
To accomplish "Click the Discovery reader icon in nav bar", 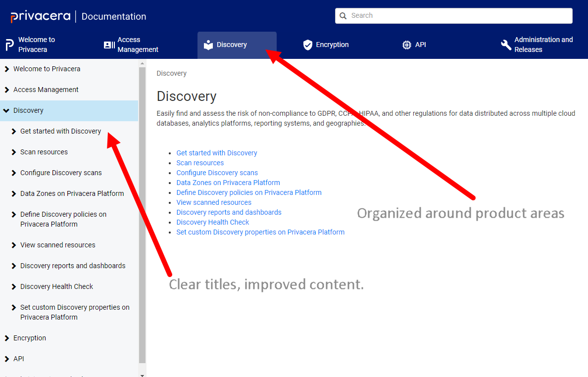I will 208,45.
